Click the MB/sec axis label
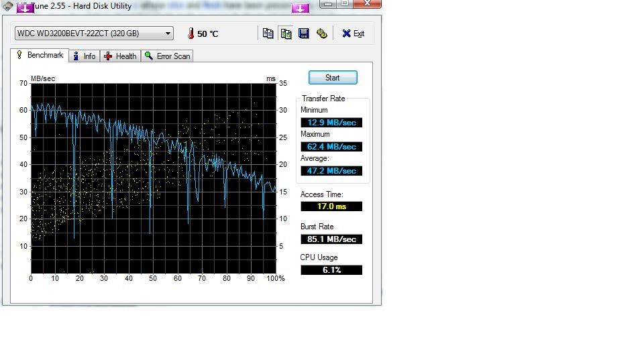Viewport: 644px width, 362px height. pyautogui.click(x=43, y=78)
